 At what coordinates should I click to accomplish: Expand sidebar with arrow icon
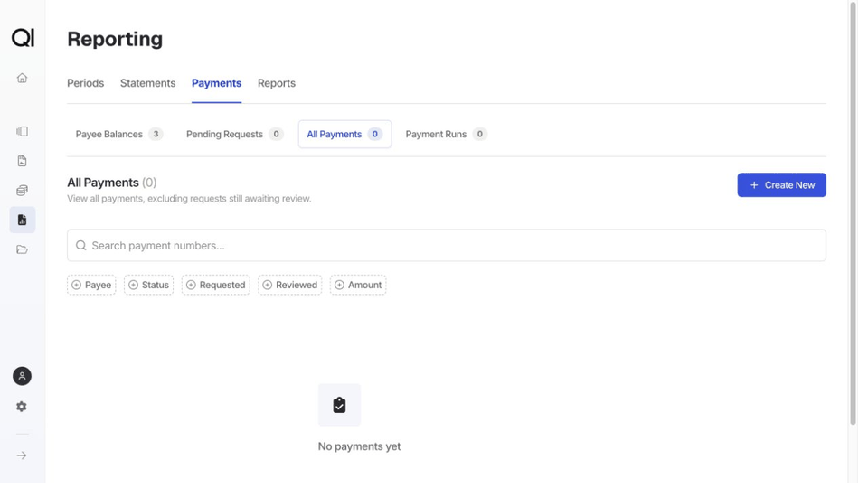pyautogui.click(x=22, y=455)
